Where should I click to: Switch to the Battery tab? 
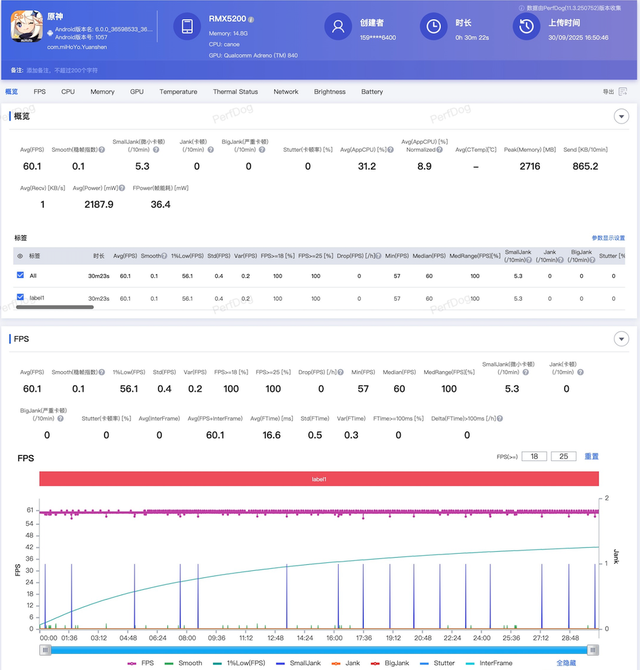tap(372, 92)
